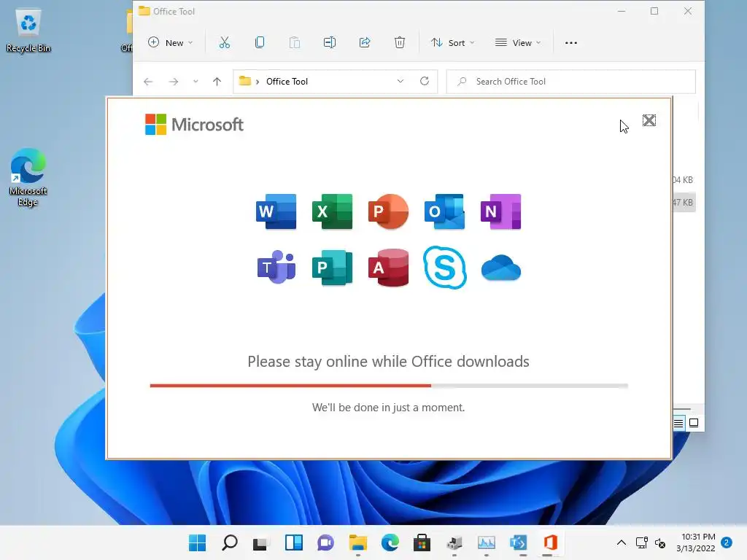
Task: Click the Teams icon in the installer
Action: click(x=276, y=267)
